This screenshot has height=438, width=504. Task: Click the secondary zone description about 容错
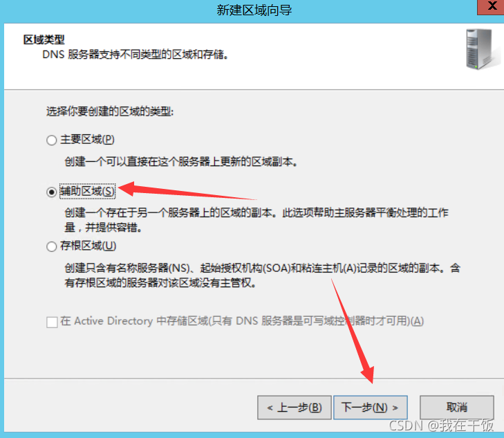(x=256, y=220)
